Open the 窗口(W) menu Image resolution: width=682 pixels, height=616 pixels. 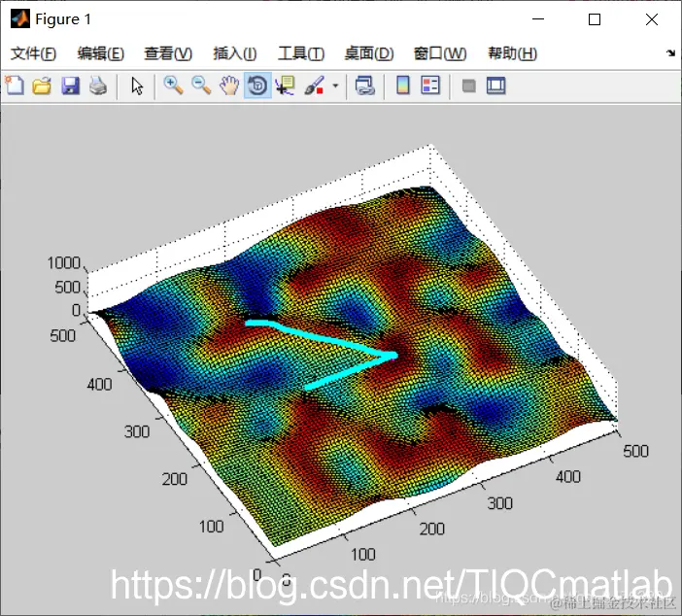[x=440, y=53]
